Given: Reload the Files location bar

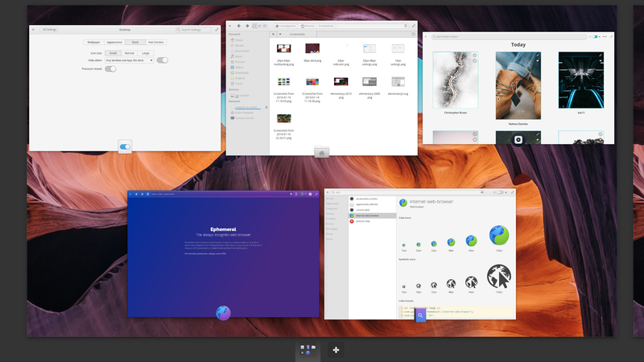Looking at the screenshot, I should 406,26.
